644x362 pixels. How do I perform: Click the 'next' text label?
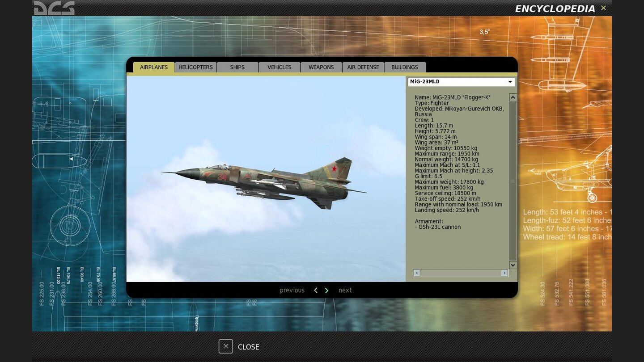(345, 290)
